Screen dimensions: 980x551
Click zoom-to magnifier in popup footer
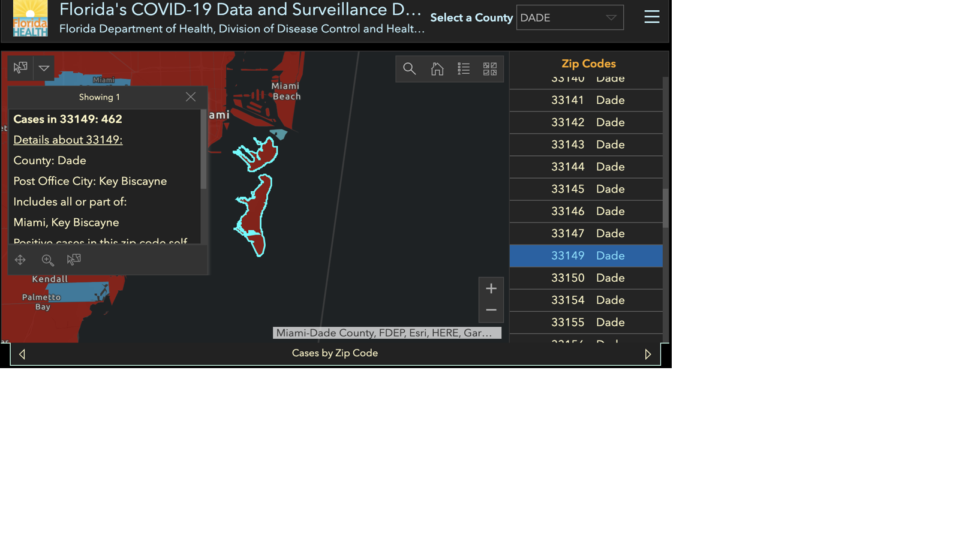(47, 260)
